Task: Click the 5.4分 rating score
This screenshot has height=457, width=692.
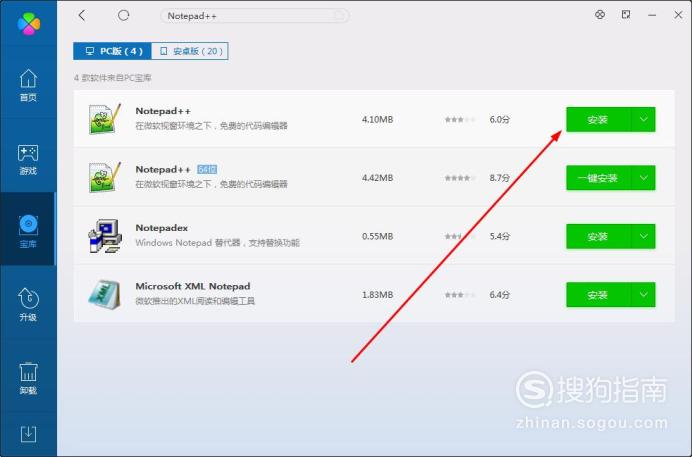Action: (500, 236)
